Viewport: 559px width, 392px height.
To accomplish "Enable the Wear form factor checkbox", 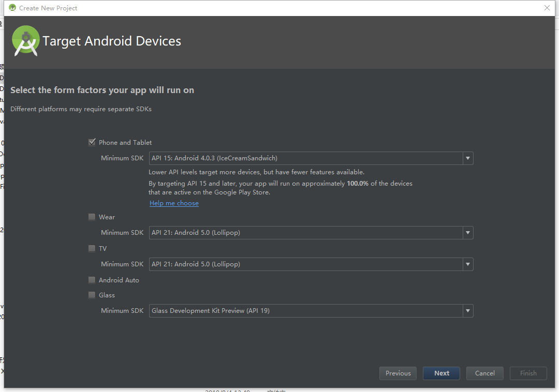I will click(92, 217).
